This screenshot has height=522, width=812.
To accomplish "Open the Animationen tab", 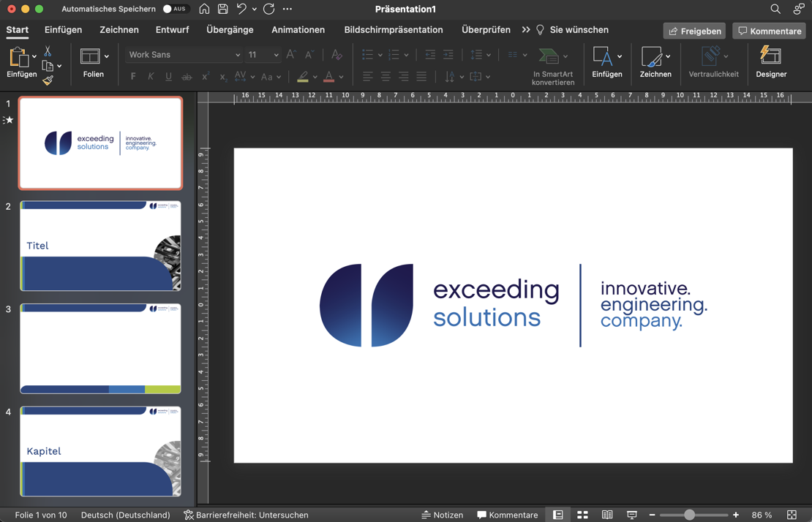I will tap(298, 30).
